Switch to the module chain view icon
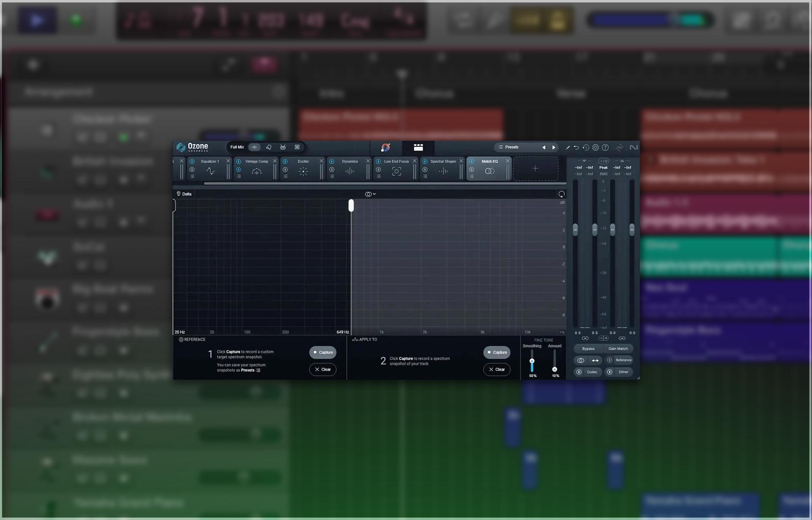Viewport: 812px width, 520px height. [x=418, y=147]
